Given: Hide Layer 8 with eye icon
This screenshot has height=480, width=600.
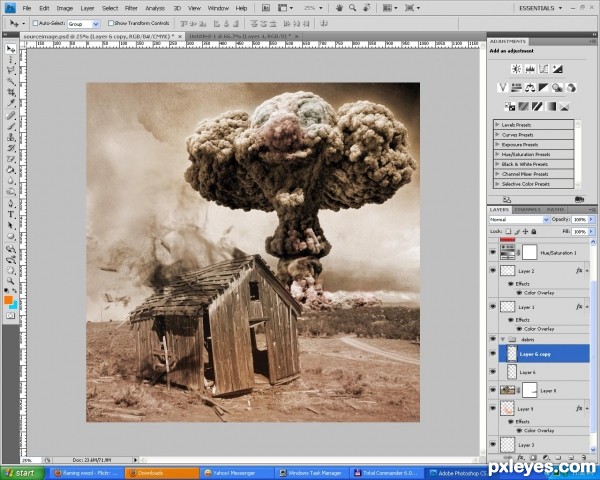Looking at the screenshot, I should pos(493,390).
